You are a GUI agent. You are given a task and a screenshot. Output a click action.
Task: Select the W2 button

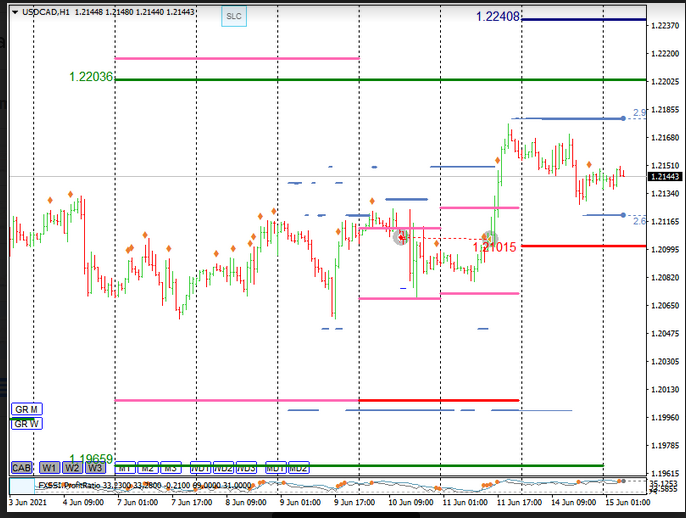[x=72, y=468]
